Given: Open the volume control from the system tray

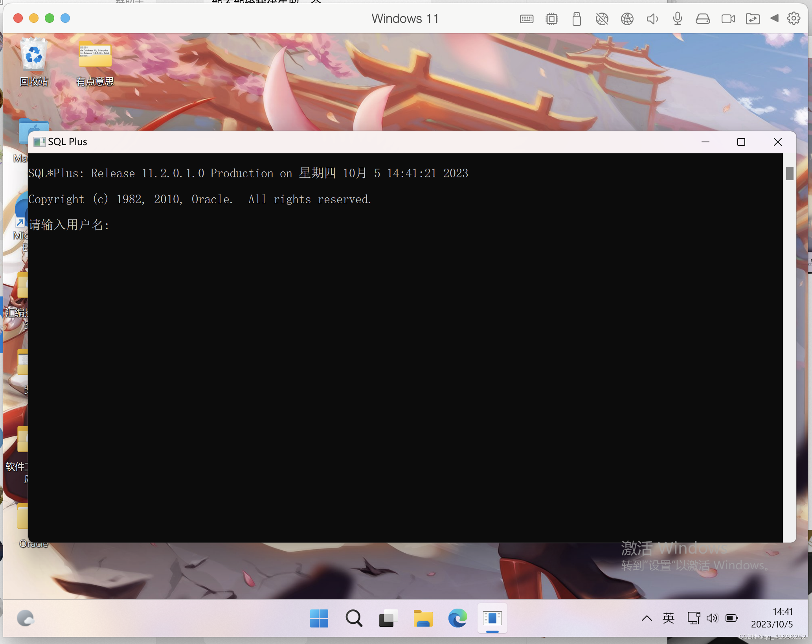Looking at the screenshot, I should tap(712, 618).
